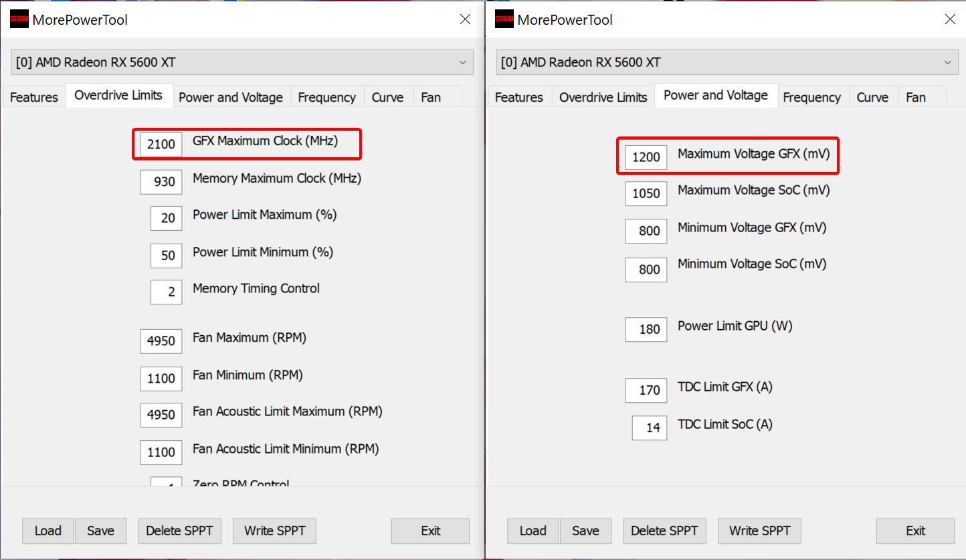The height and width of the screenshot is (560, 966).
Task: Click the 'TDC Limit SoC (A)' label
Action: [x=725, y=424]
